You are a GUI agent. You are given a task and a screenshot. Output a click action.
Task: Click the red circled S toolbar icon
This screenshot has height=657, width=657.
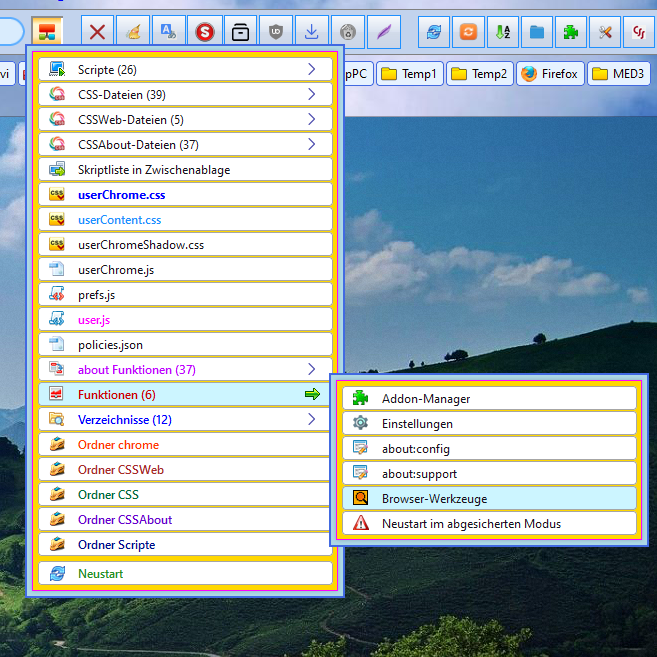pos(205,32)
